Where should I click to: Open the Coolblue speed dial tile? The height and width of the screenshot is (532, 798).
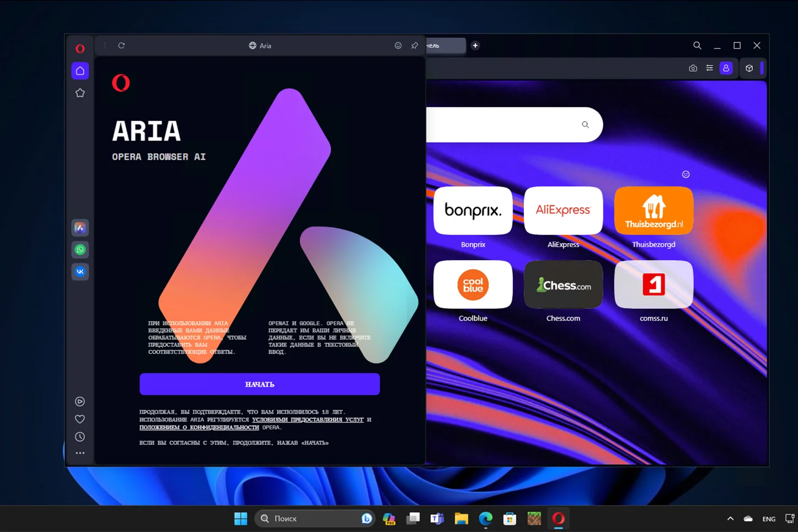473,284
